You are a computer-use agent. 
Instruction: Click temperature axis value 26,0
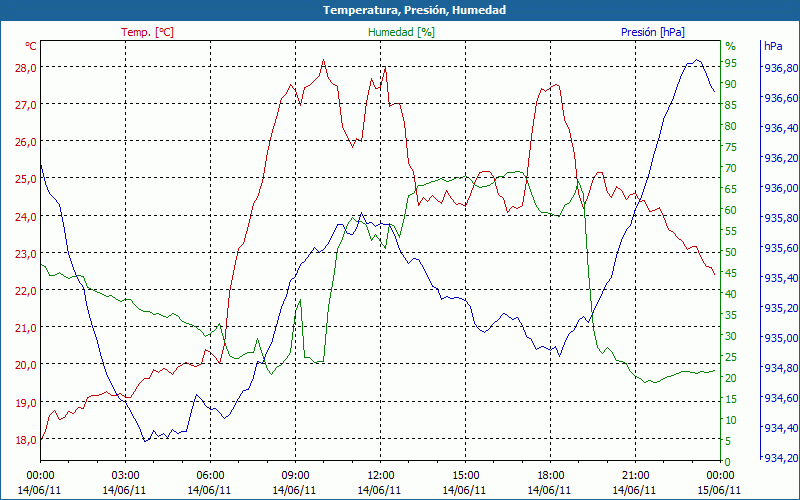[x=26, y=142]
